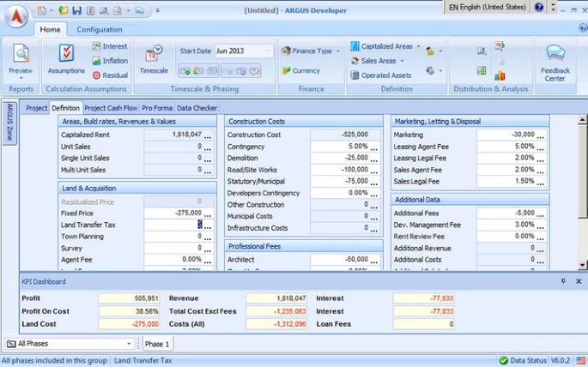This screenshot has width=588, height=367.
Task: Switch to the Configuration ribbon tab
Action: click(x=100, y=29)
